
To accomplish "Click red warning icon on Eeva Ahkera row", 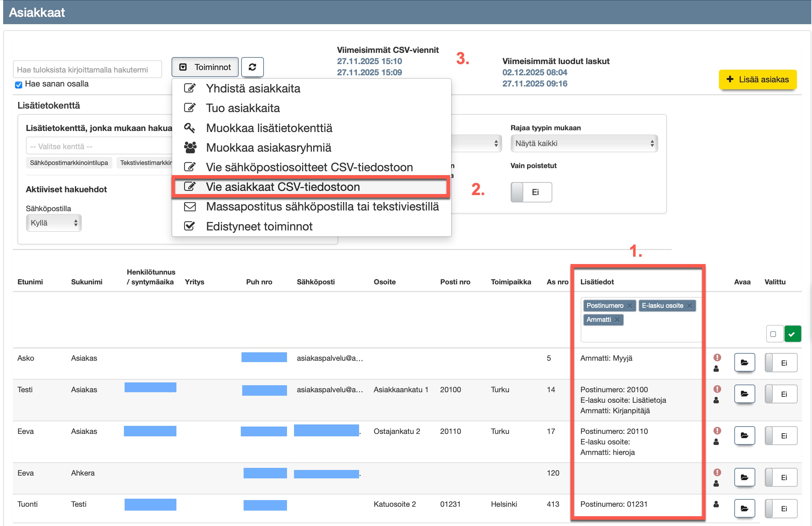I will pyautogui.click(x=717, y=472).
